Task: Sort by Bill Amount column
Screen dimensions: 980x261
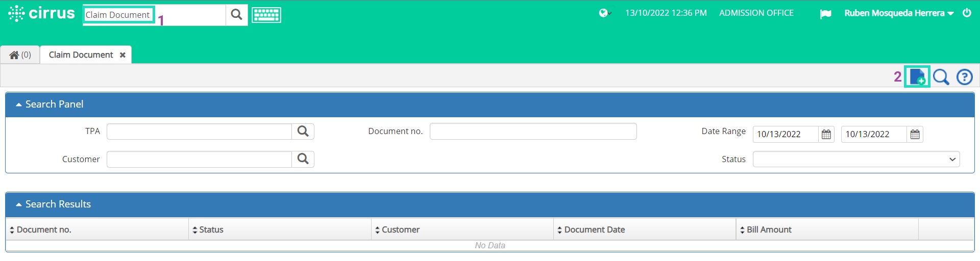Action: click(x=827, y=230)
